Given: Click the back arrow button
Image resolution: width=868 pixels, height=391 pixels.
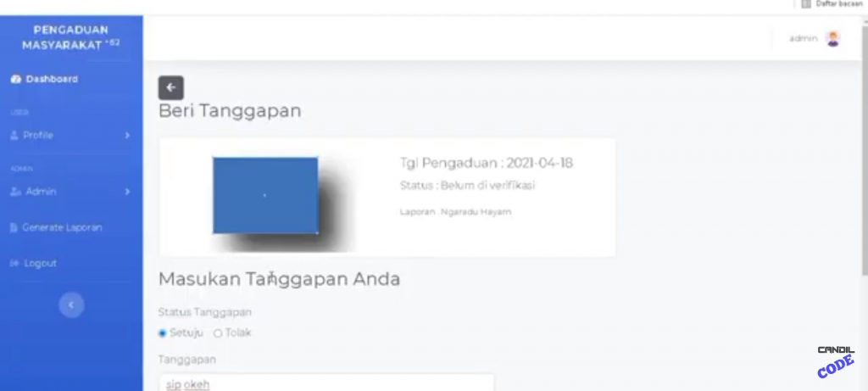Looking at the screenshot, I should [170, 87].
